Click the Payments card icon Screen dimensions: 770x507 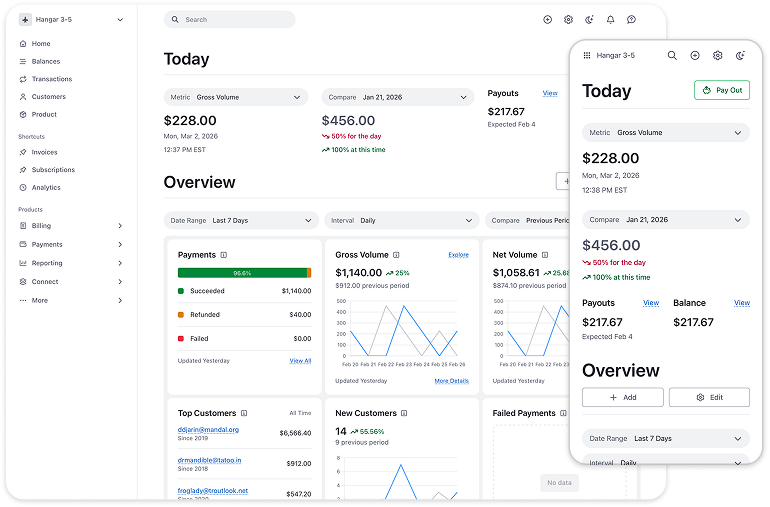coord(23,244)
